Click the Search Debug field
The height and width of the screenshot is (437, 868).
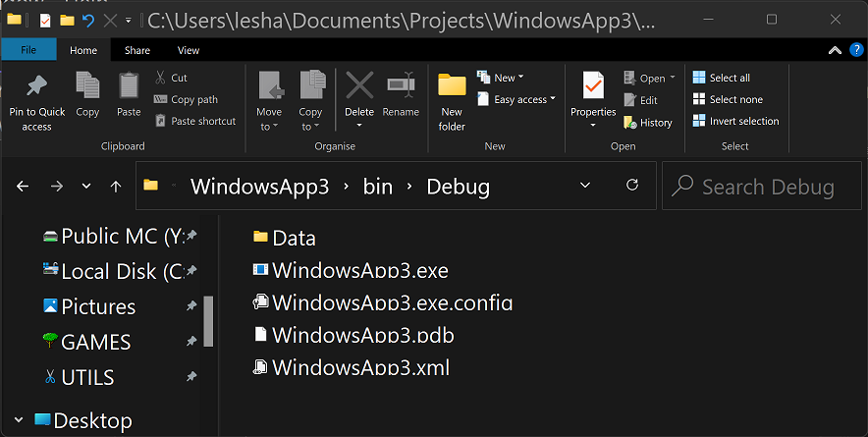(762, 187)
